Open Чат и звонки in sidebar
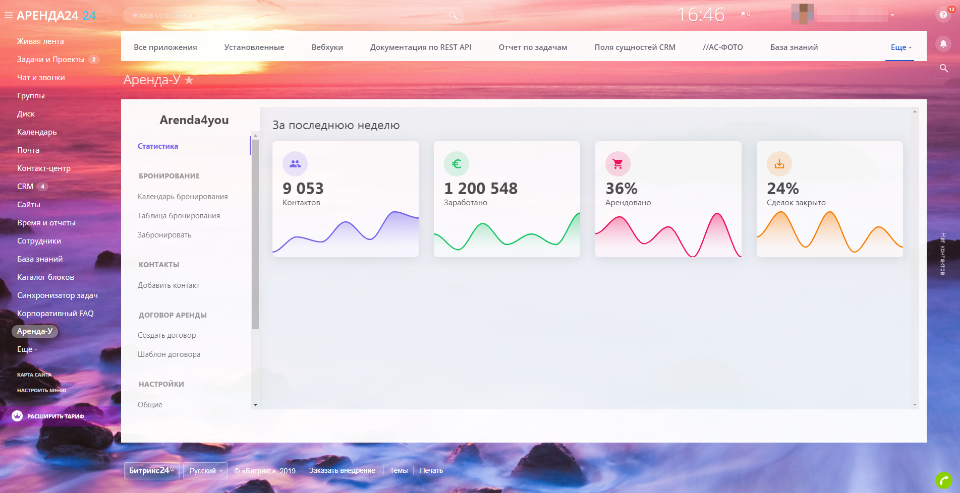960x493 pixels. coord(41,78)
